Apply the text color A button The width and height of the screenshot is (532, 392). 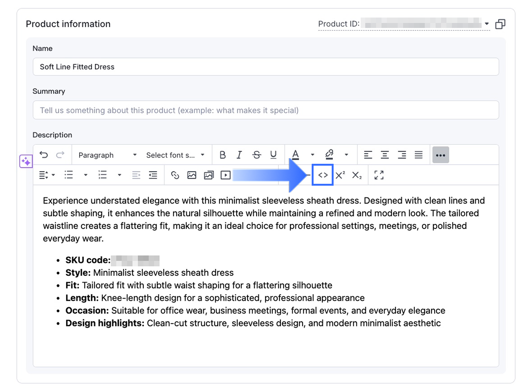pyautogui.click(x=295, y=155)
